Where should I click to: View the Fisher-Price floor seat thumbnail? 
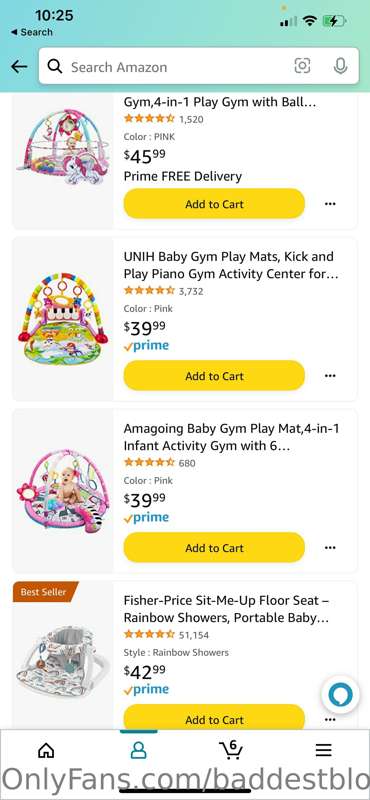63,662
